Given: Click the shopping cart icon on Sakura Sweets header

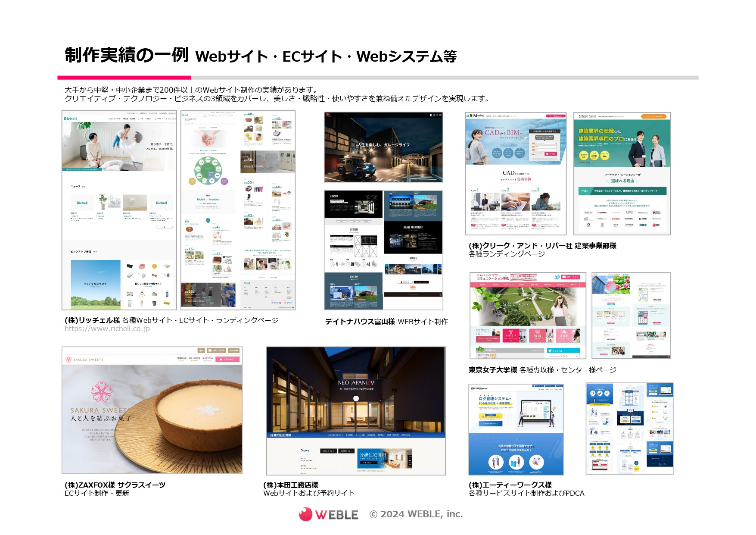Looking at the screenshot, I should click(x=221, y=360).
